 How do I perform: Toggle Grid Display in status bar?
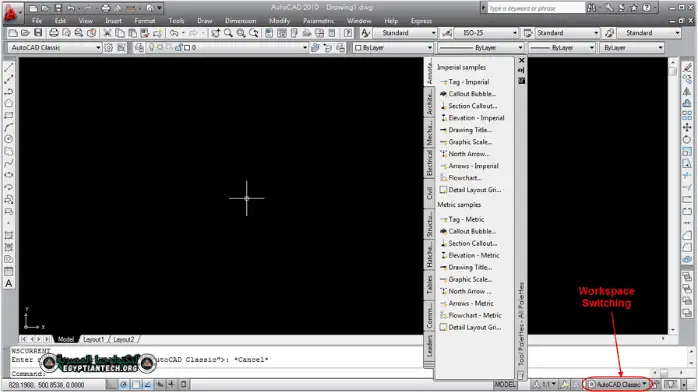click(123, 384)
